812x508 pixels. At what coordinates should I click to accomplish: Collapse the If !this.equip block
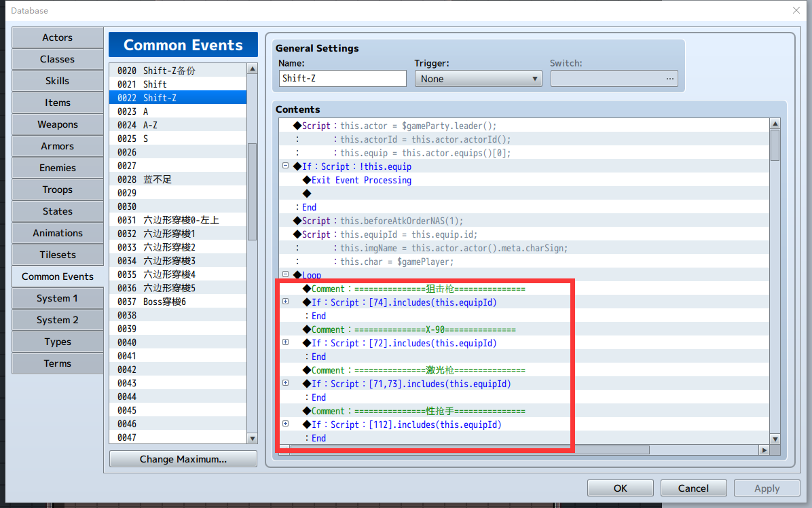[285, 166]
